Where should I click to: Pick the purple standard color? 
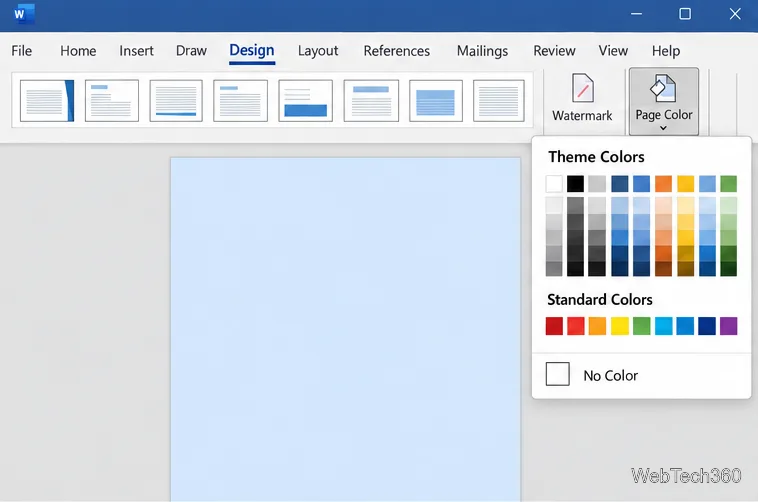729,326
